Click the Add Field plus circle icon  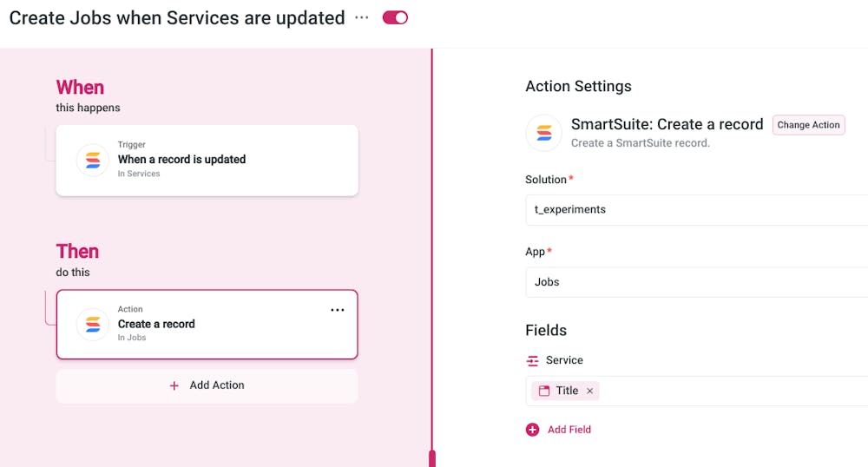533,430
